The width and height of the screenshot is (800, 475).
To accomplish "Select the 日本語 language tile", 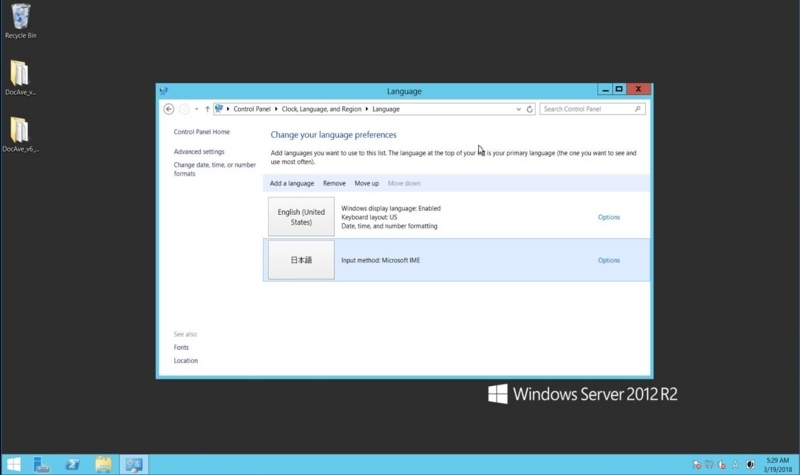I will [301, 260].
